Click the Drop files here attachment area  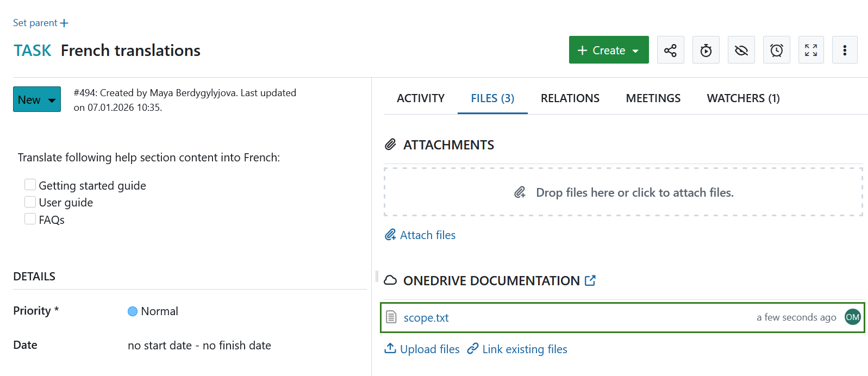(623, 192)
